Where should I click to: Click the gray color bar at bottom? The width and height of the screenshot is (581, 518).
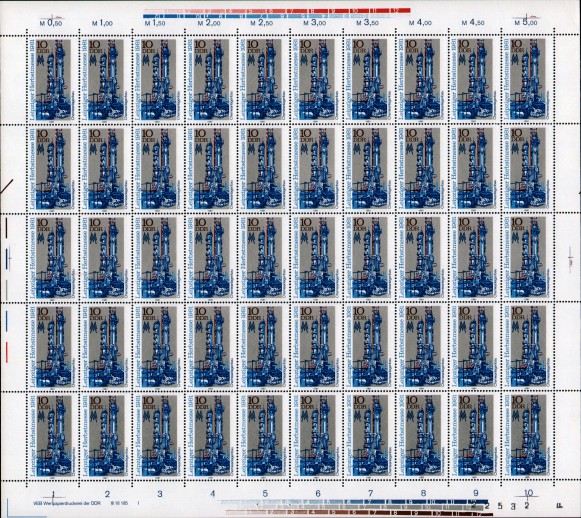[x=358, y=507]
